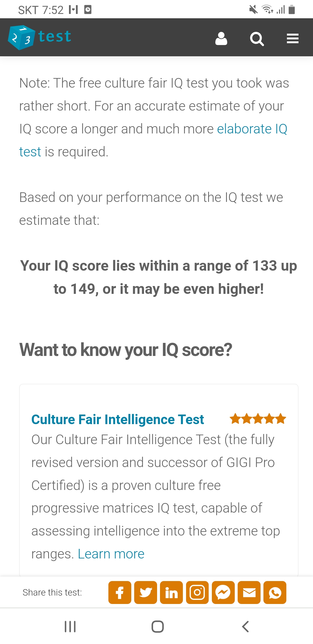
Task: Share the test on Instagram
Action: [197, 593]
